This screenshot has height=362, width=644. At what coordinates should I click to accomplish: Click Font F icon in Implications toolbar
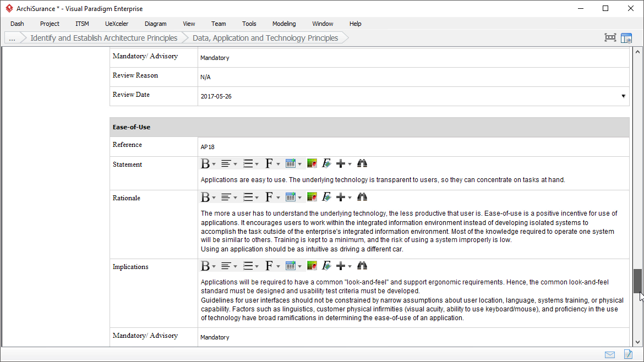tap(269, 266)
